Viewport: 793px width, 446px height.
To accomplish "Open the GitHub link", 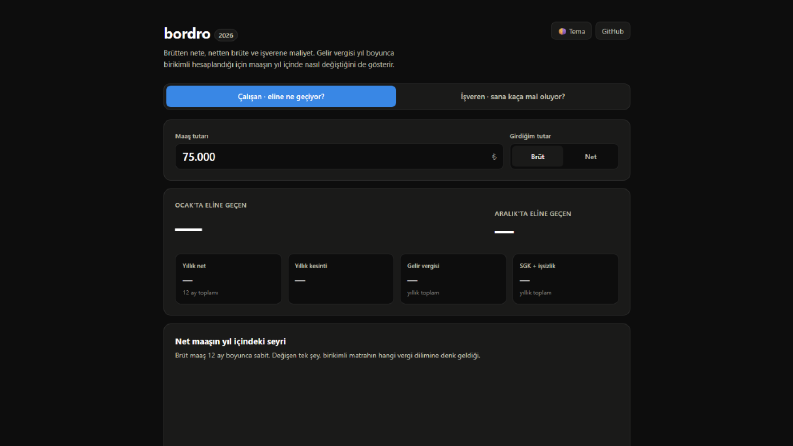I will coord(612,31).
